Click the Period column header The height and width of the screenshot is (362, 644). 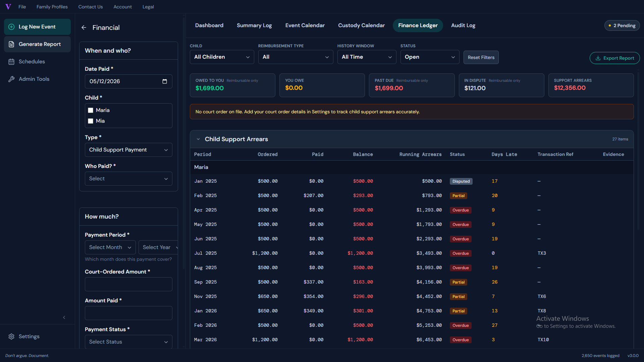click(x=203, y=155)
